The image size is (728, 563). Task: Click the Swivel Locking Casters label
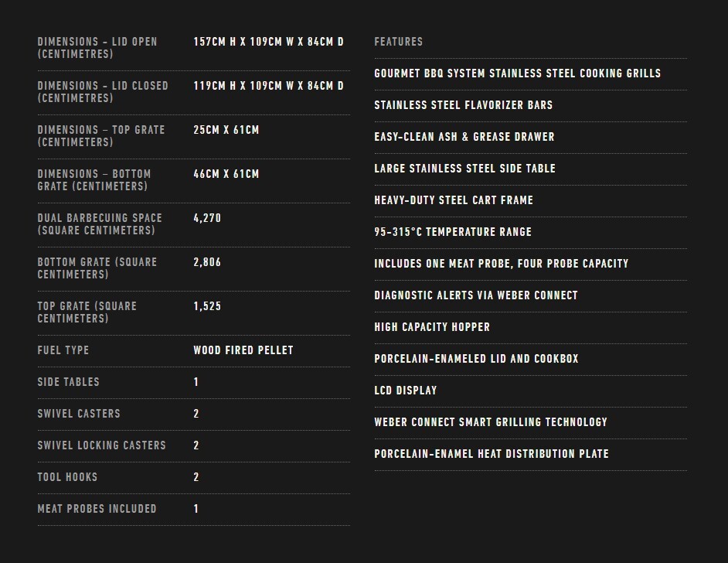[101, 445]
